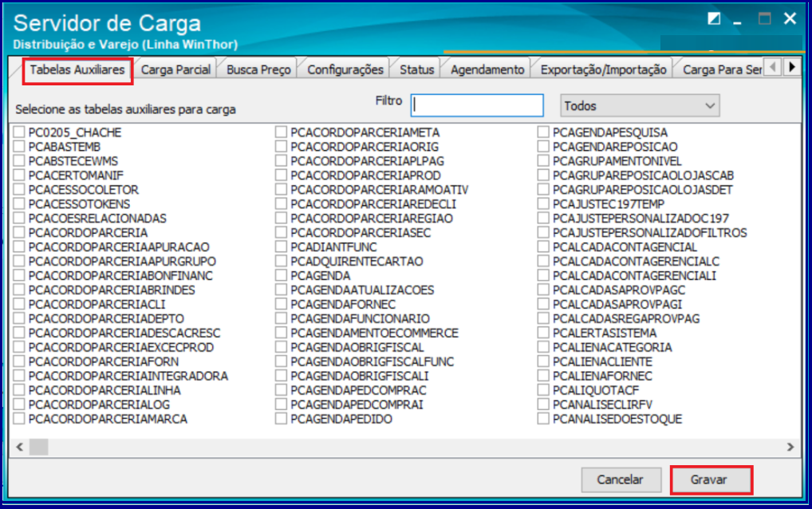
Task: Enable the PCACORDOPARCERIAPROD checkbox
Action: 282,175
